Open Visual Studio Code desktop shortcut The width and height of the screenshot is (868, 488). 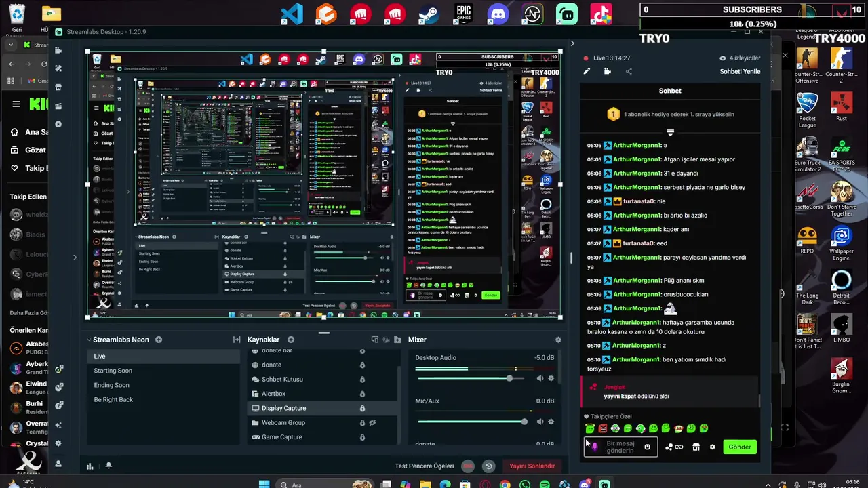click(x=292, y=14)
